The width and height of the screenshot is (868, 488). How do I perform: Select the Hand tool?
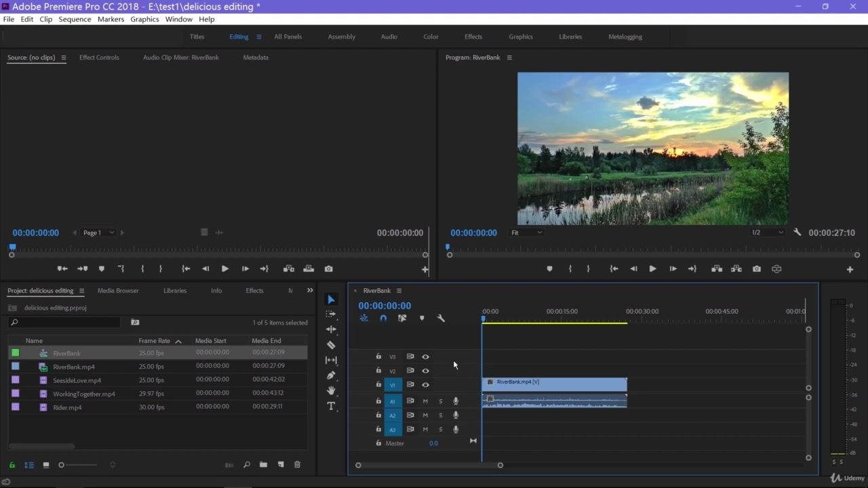click(x=331, y=390)
